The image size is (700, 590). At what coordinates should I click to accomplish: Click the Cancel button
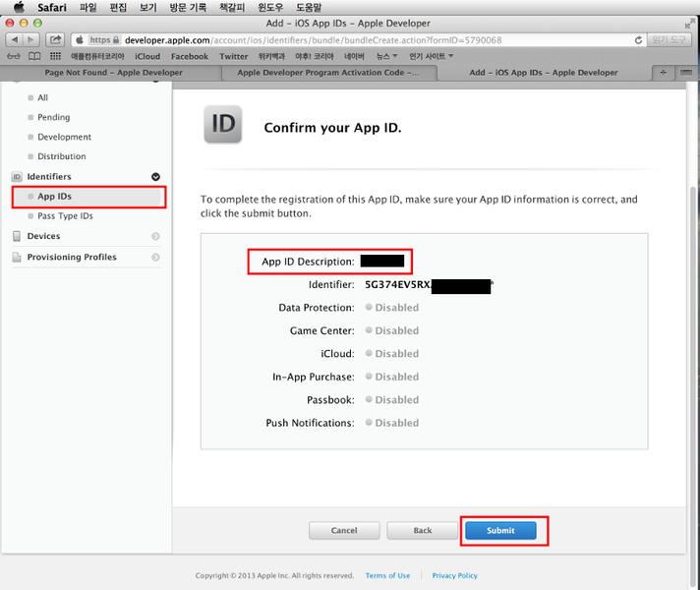click(x=344, y=530)
